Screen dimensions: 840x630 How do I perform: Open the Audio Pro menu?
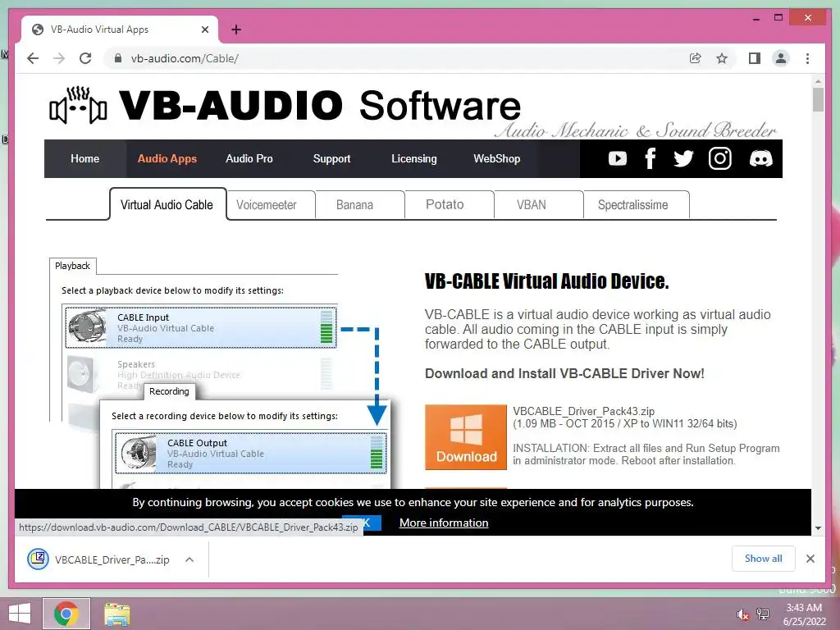click(x=249, y=158)
